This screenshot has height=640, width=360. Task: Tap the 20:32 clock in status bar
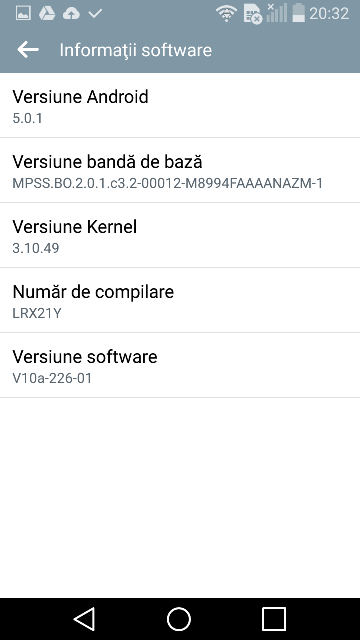[x=329, y=13]
